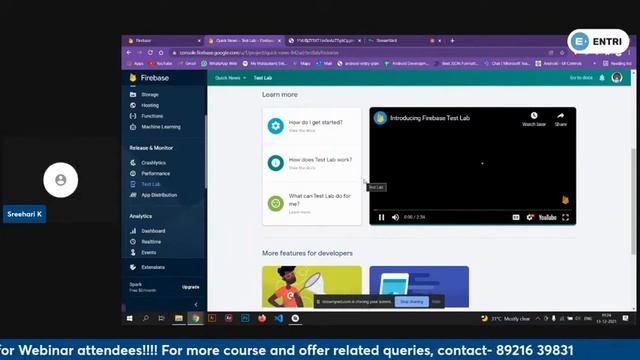Open a new browser tab
The width and height of the screenshot is (640, 360).
pyautogui.click(x=452, y=41)
